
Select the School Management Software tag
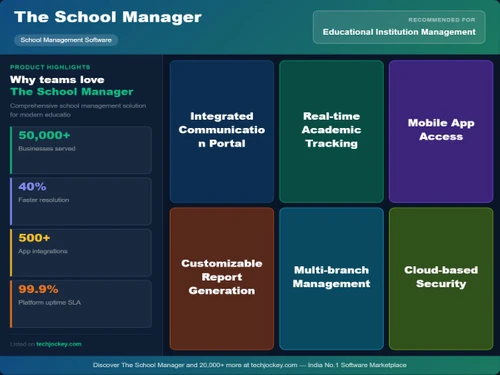click(66, 40)
